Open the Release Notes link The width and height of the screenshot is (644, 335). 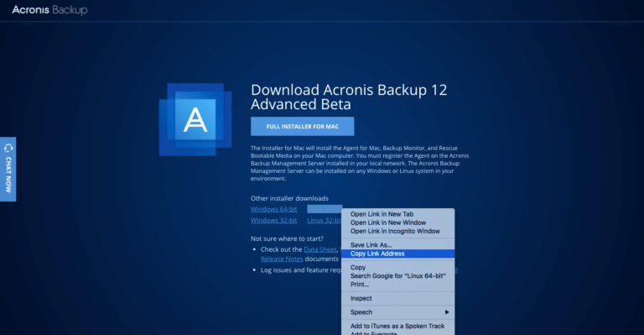tap(282, 259)
